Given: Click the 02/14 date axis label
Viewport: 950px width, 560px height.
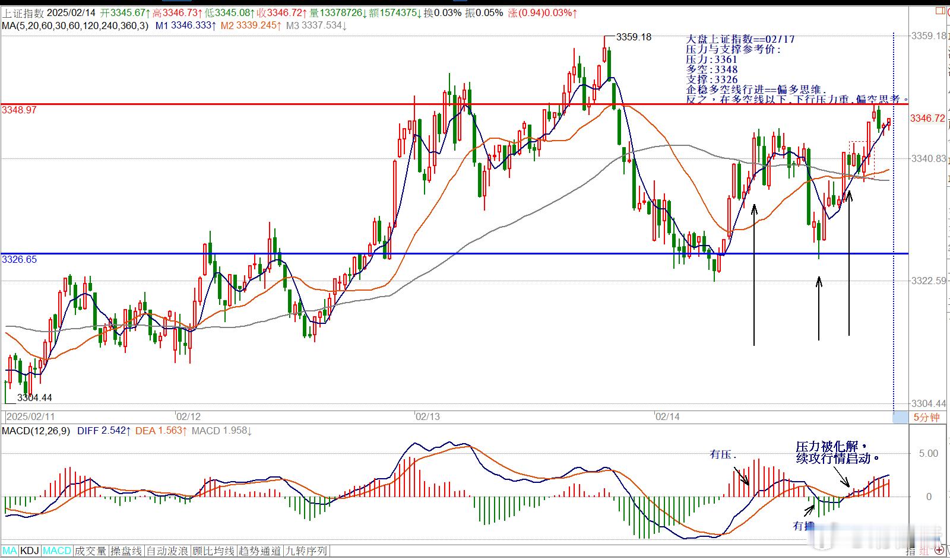Looking at the screenshot, I should tap(667, 416).
